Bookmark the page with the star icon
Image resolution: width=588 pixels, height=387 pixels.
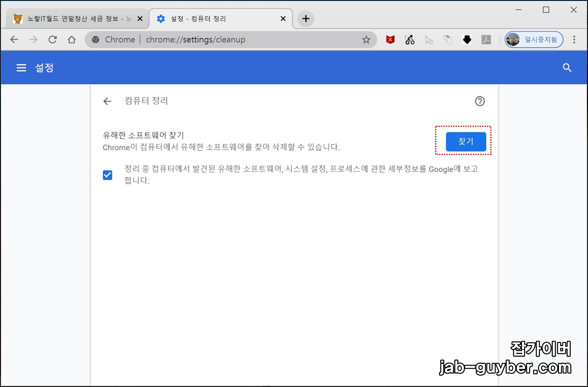tap(366, 39)
